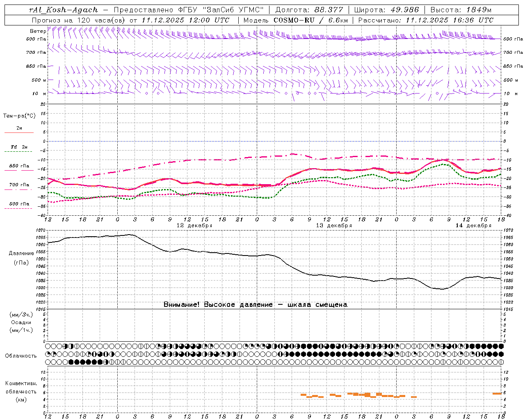Click the (км) unit label
This screenshot has width=525, height=420.
click(21, 399)
